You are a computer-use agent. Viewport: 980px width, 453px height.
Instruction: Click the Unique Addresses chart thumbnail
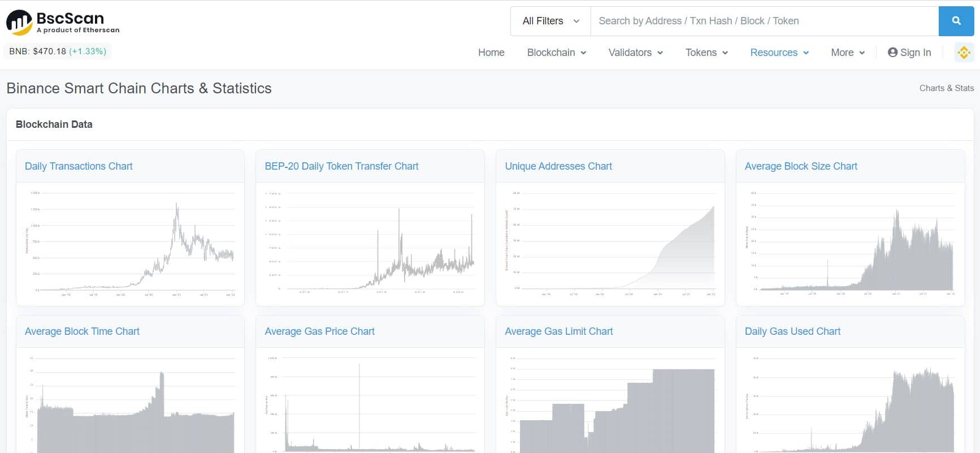(x=610, y=244)
